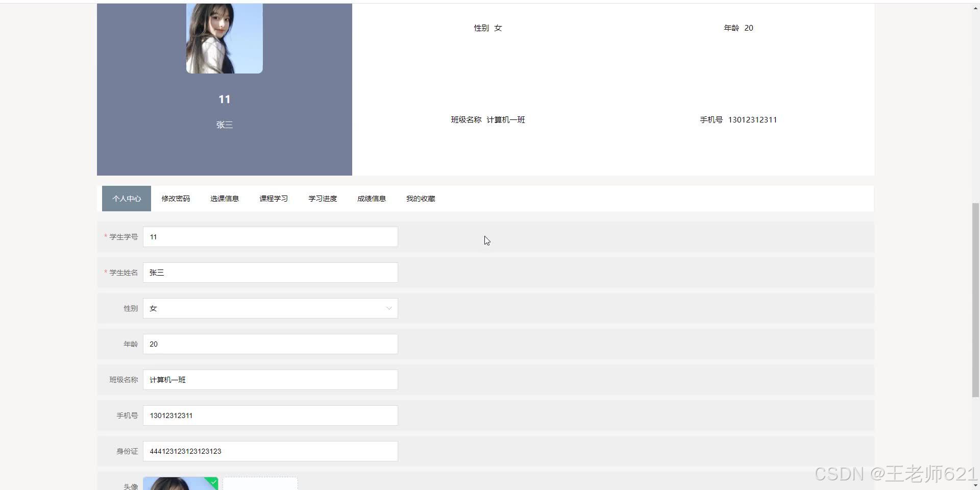Click the scrollbar up arrow
The width and height of the screenshot is (980, 490).
[x=975, y=9]
